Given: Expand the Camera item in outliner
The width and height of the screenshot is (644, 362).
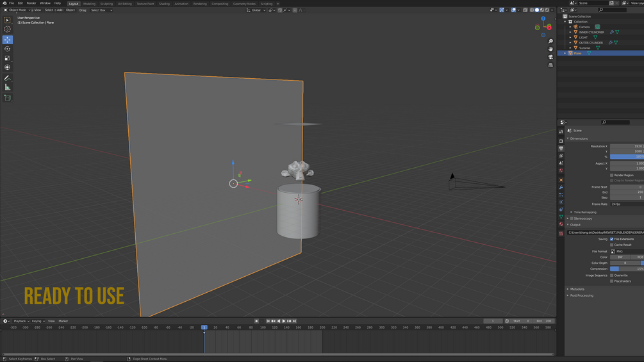Looking at the screenshot, I should pyautogui.click(x=570, y=27).
